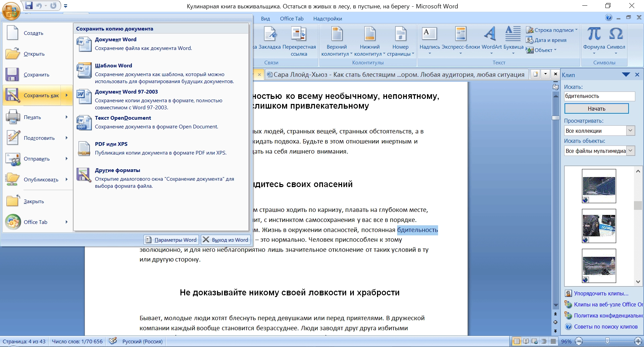Expand Office Tab submenu arrow
This screenshot has width=644, height=347.
coord(67,222)
